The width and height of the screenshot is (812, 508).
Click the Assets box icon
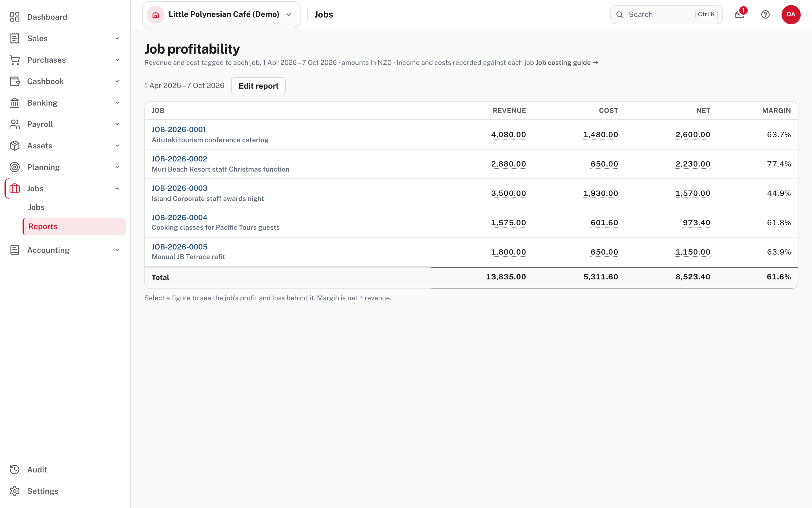click(14, 146)
